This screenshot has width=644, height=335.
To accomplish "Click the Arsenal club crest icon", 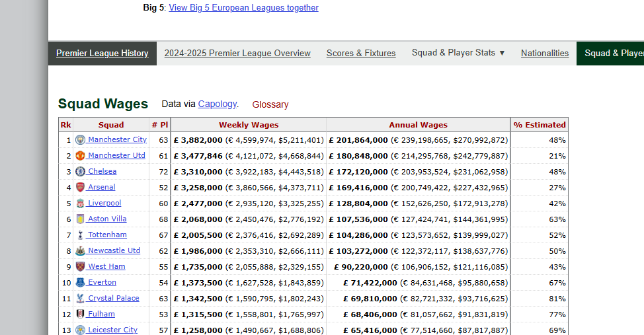I will tap(80, 187).
